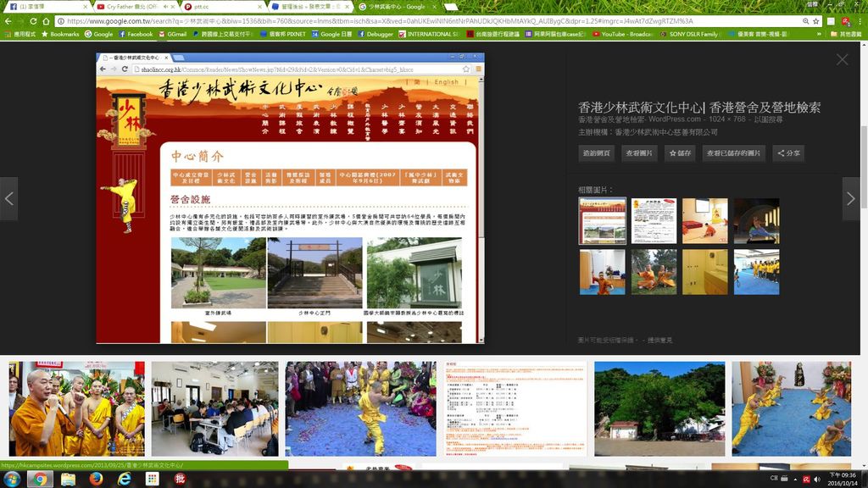Open the volume control in system tray
The width and height of the screenshot is (868, 488).
[817, 480]
